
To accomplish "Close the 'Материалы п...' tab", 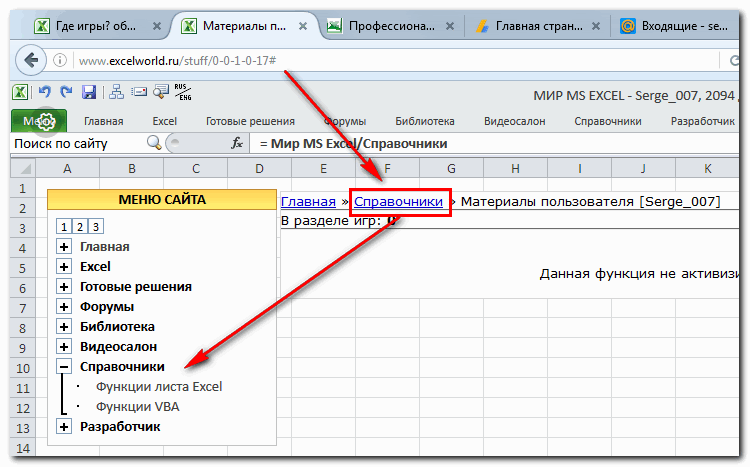I will click(303, 26).
